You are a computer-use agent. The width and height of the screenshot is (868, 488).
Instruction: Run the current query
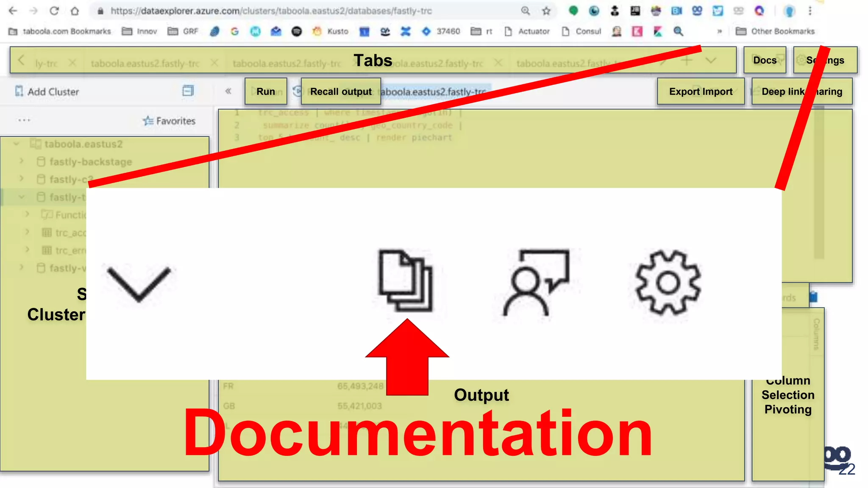click(x=266, y=91)
